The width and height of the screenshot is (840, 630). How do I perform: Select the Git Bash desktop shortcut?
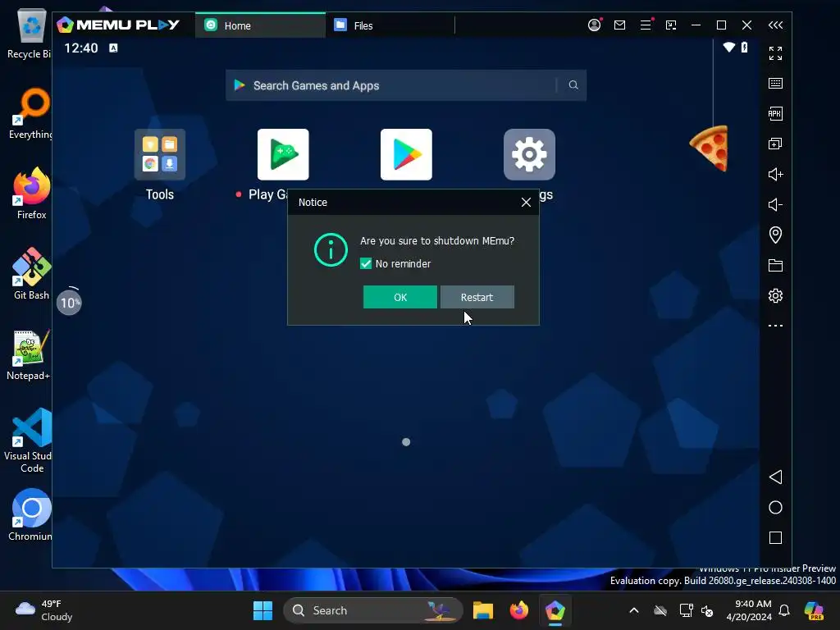coord(32,274)
